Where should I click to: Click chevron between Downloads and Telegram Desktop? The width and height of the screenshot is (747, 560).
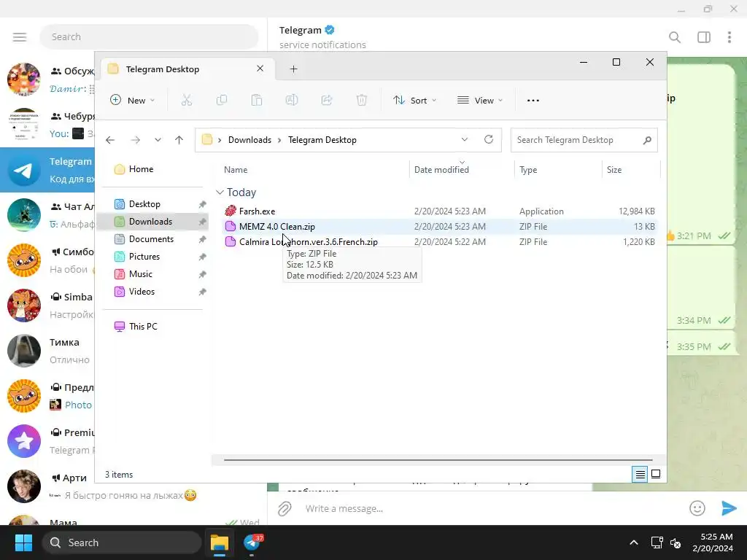click(x=279, y=140)
